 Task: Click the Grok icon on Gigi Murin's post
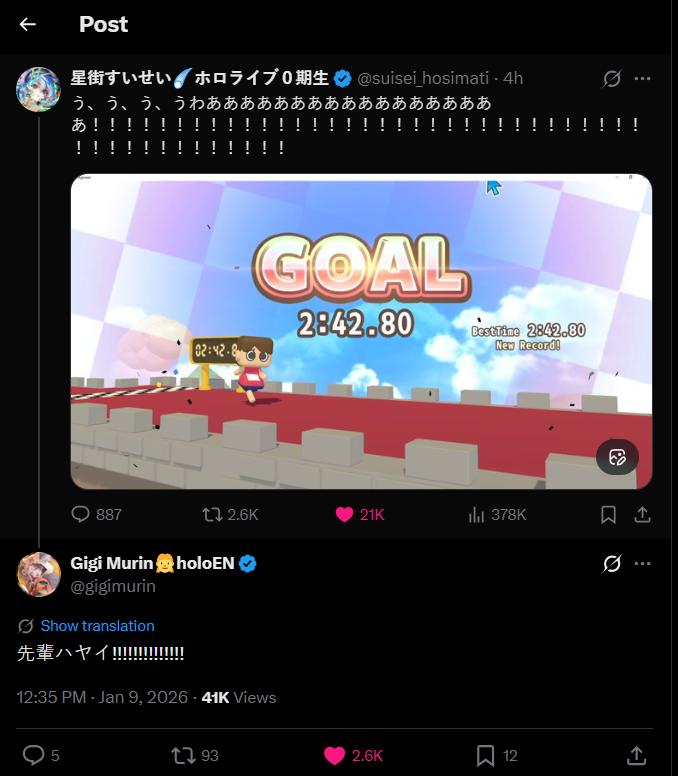(x=612, y=563)
